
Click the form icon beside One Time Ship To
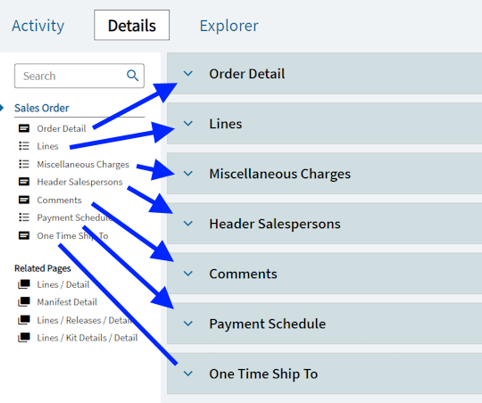(x=24, y=236)
